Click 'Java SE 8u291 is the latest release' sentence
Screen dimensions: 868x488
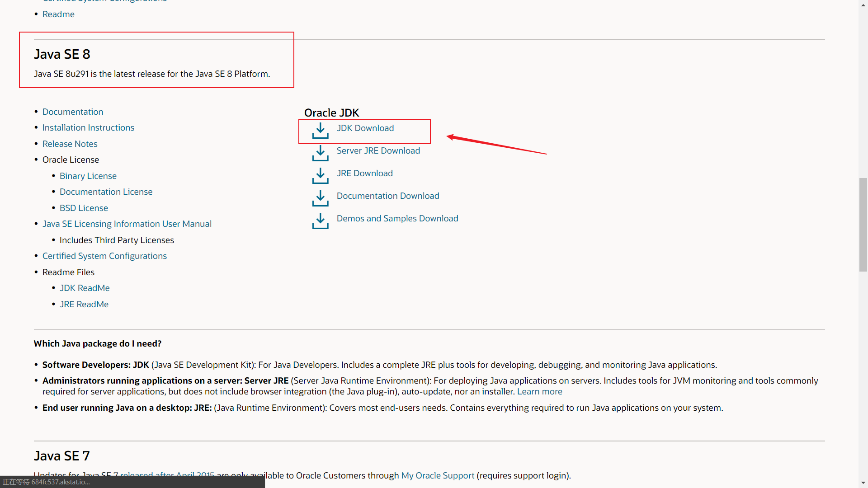(x=152, y=74)
